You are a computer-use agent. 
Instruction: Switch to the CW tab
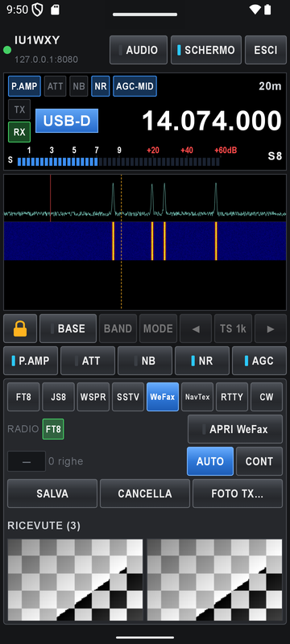pos(267,397)
